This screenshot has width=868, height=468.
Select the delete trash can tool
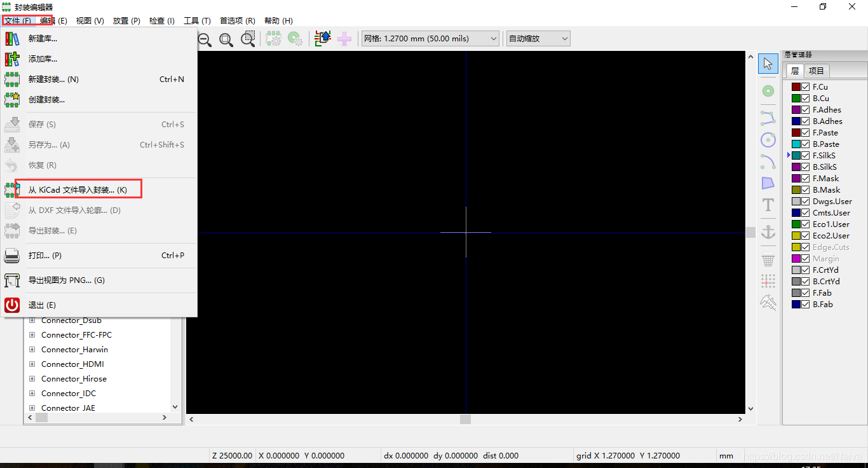click(768, 259)
